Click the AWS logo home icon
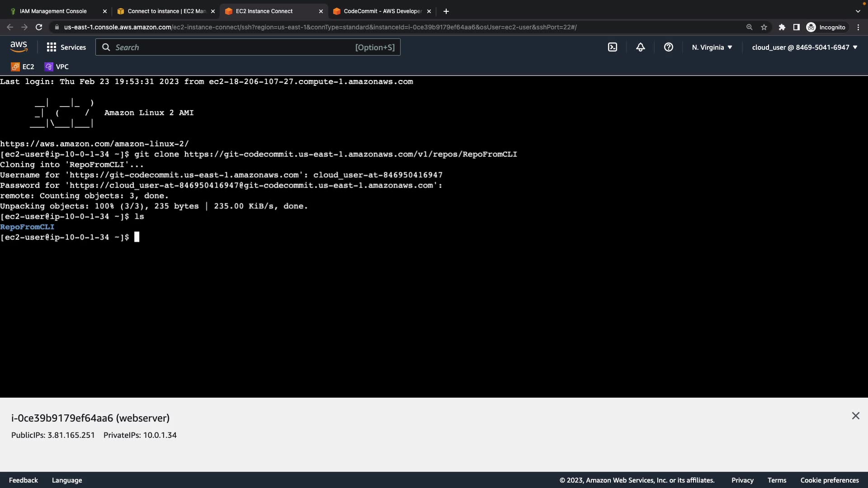 click(19, 47)
